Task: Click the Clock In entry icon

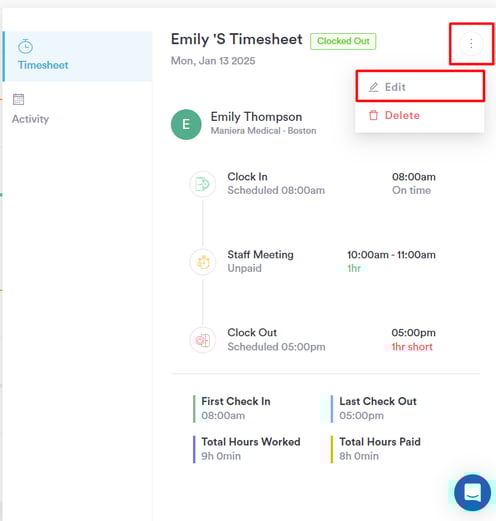Action: coord(202,184)
